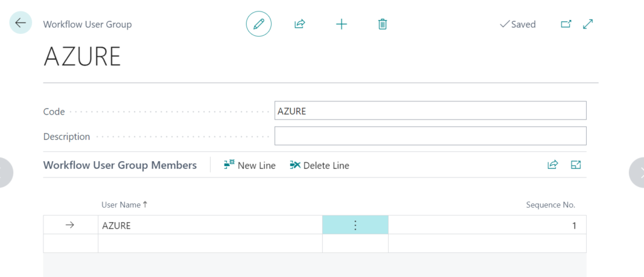Go back with the left arrow button
This screenshot has width=644, height=277.
(21, 23)
